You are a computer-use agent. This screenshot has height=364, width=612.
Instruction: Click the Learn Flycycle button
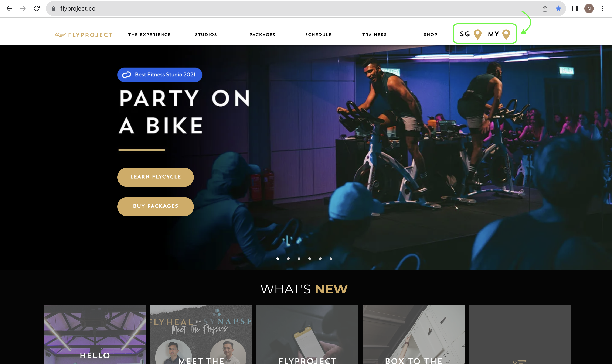point(156,177)
